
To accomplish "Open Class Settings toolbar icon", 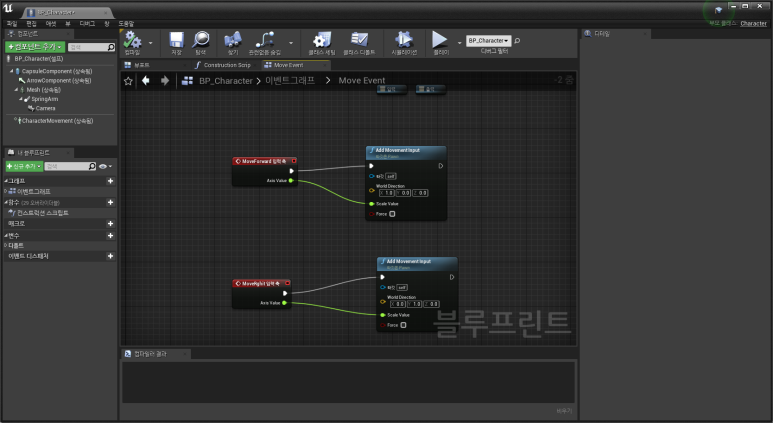I will point(321,39).
